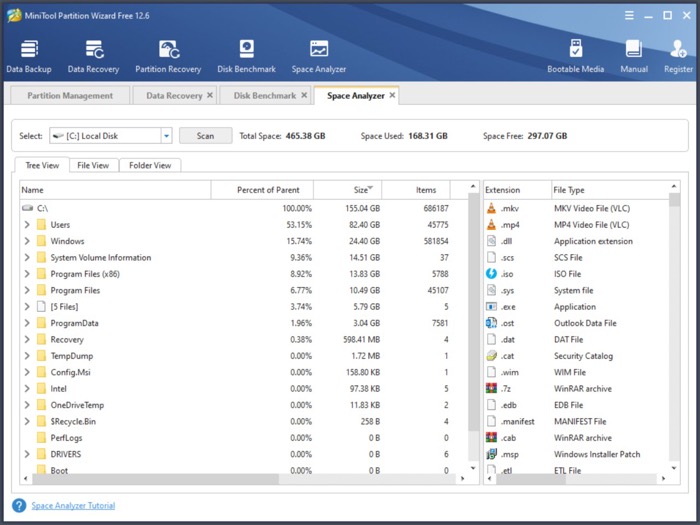This screenshot has height=525, width=700.
Task: Switch to the Disk Benchmark tab
Action: click(x=265, y=96)
